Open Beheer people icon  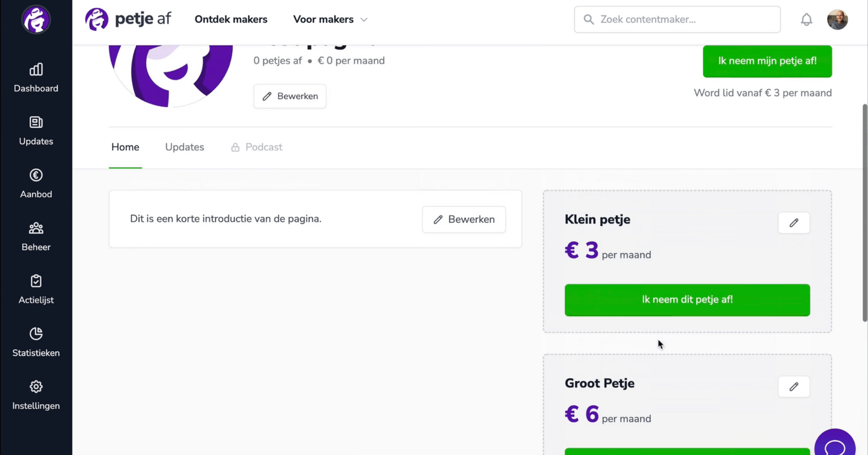tap(36, 228)
